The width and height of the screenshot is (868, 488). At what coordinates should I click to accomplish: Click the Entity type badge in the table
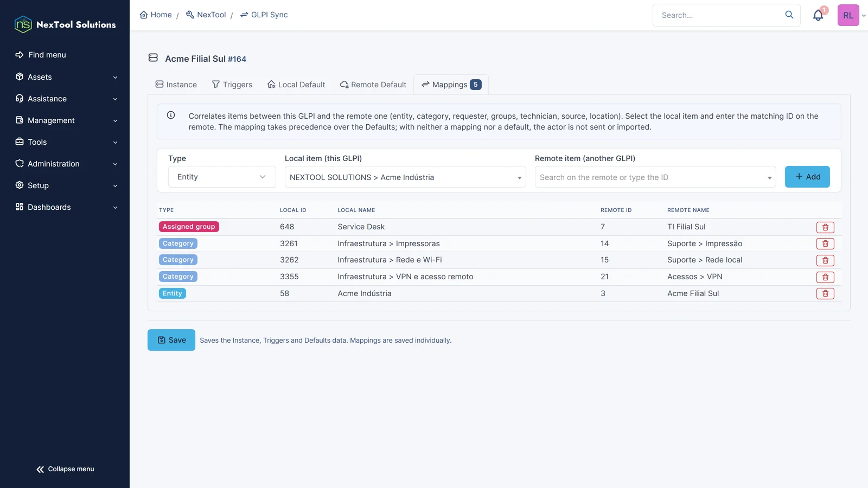173,293
